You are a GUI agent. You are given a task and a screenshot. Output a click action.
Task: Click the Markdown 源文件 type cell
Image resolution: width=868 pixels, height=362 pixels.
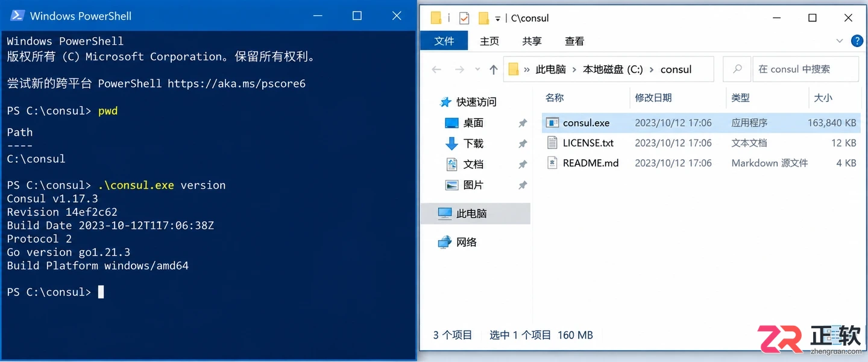(770, 163)
